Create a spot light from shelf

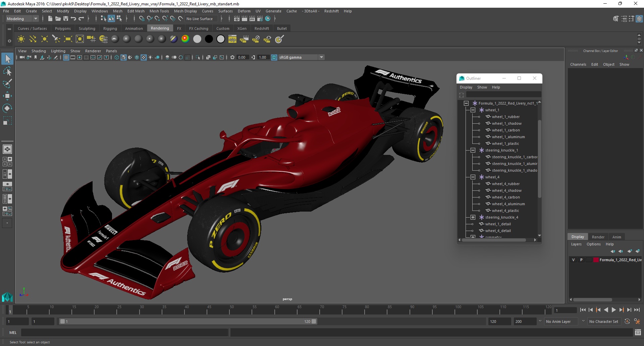click(x=56, y=39)
